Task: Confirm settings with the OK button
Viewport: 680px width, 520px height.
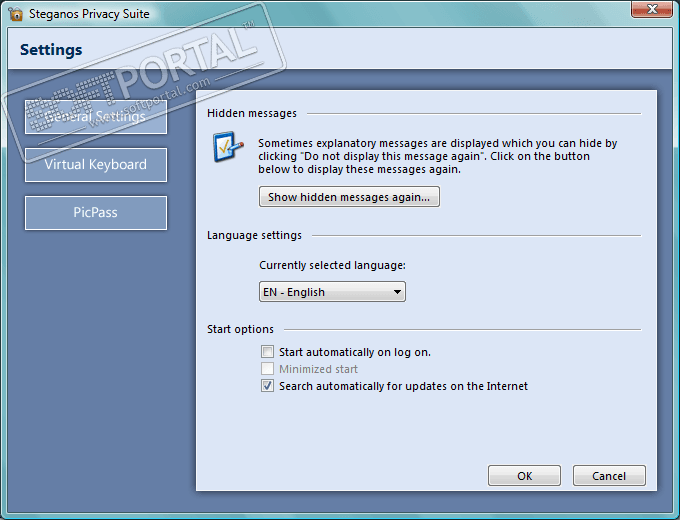Action: 524,476
